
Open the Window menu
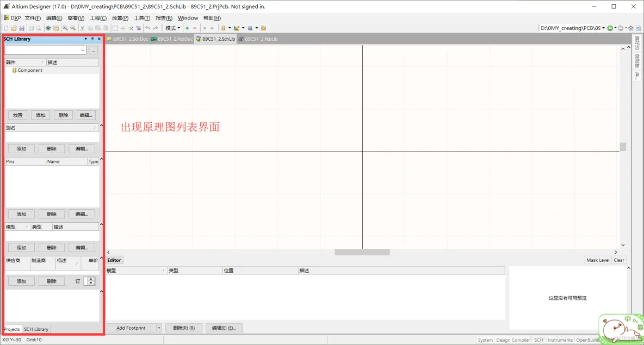pyautogui.click(x=188, y=18)
